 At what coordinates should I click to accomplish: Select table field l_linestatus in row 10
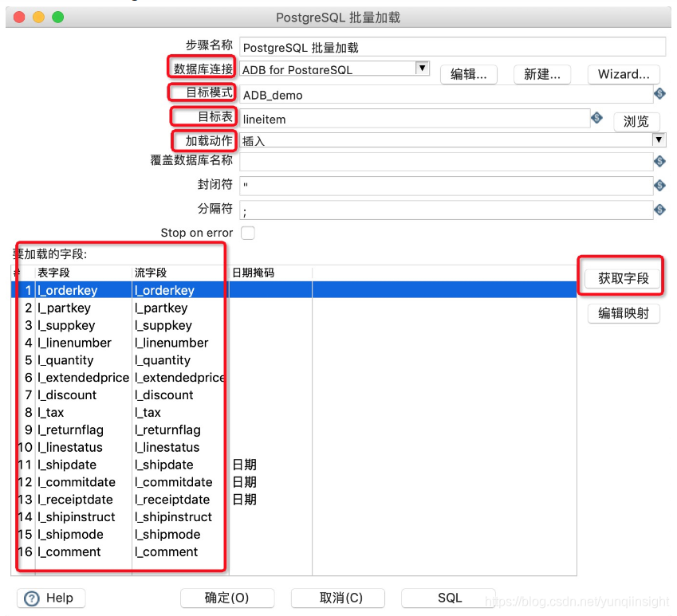(x=70, y=447)
